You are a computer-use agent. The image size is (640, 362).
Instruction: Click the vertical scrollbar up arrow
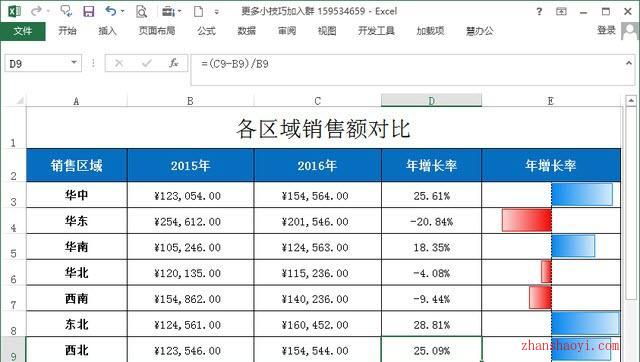point(631,100)
